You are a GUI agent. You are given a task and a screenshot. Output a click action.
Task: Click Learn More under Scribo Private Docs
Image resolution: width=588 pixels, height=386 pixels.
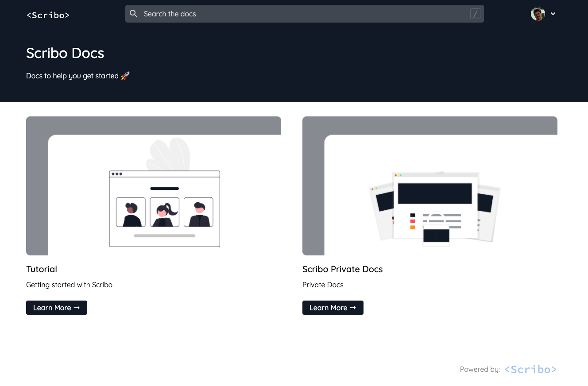pos(333,308)
